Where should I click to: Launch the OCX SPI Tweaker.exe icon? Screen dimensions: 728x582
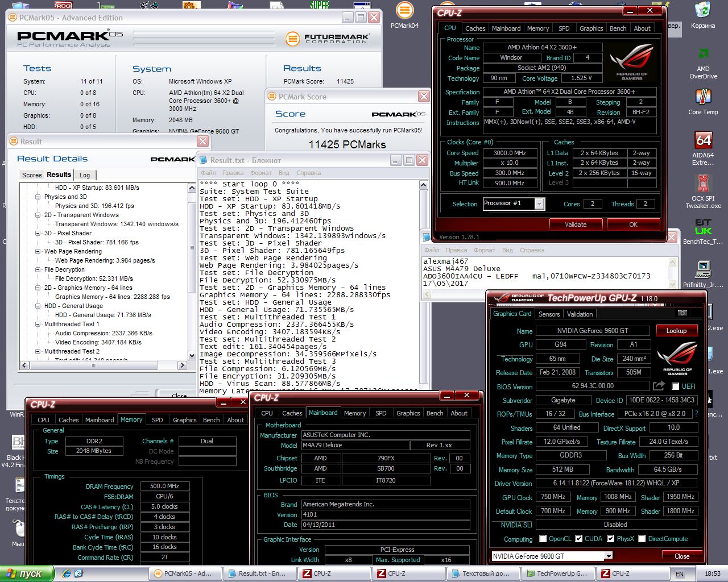(x=703, y=192)
